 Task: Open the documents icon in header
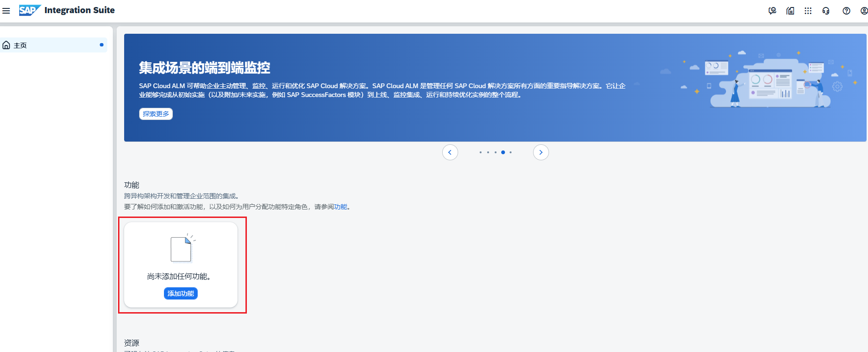790,11
